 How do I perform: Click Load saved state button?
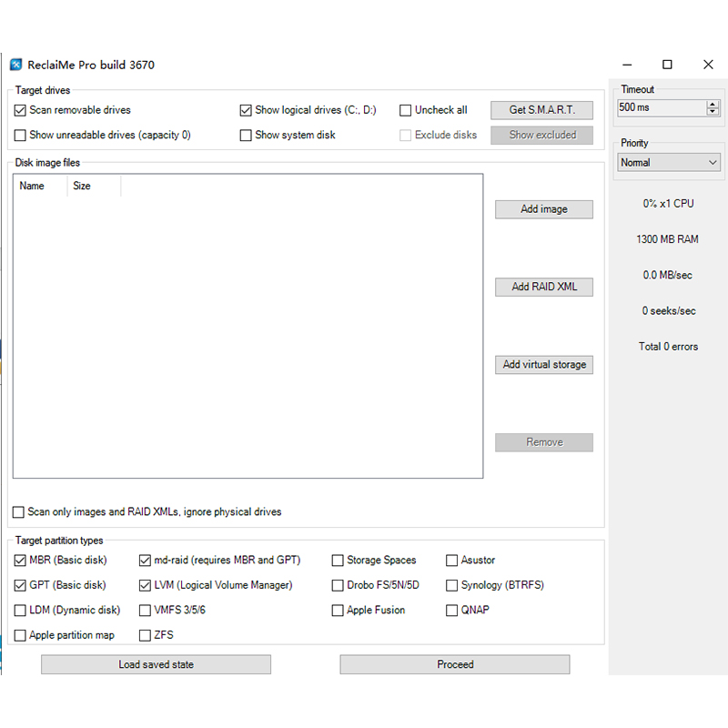click(156, 664)
